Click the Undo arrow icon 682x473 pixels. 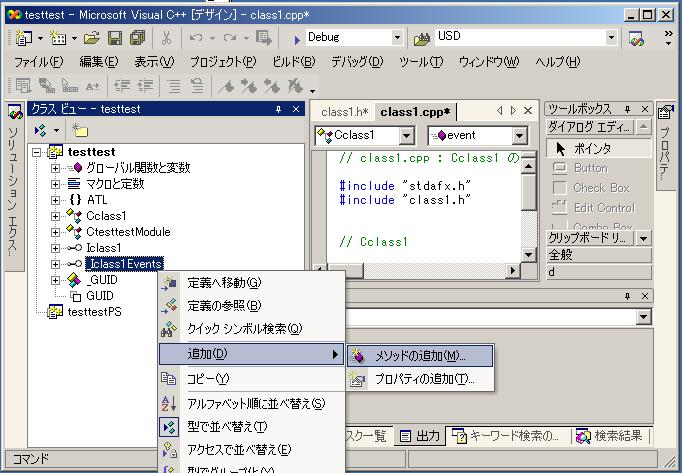[196, 38]
